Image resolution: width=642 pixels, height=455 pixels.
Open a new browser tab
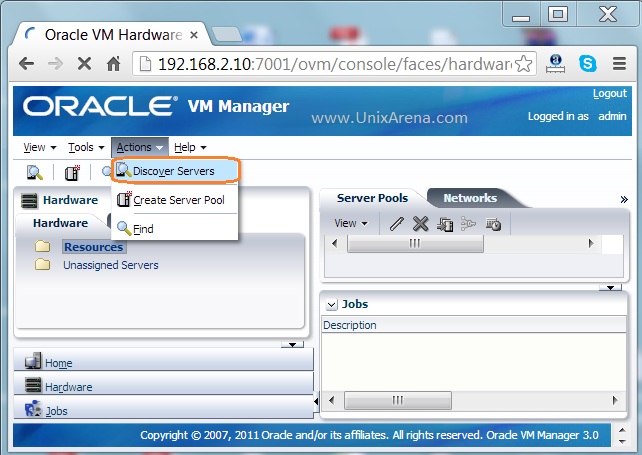(x=226, y=34)
